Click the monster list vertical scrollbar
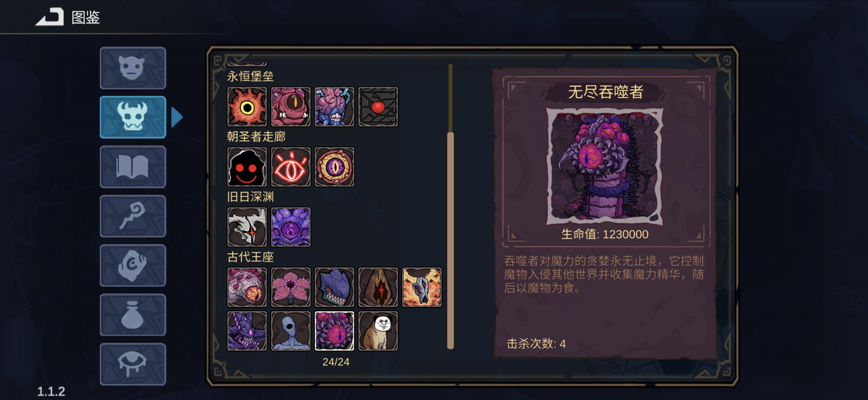The width and height of the screenshot is (868, 400). point(450,206)
